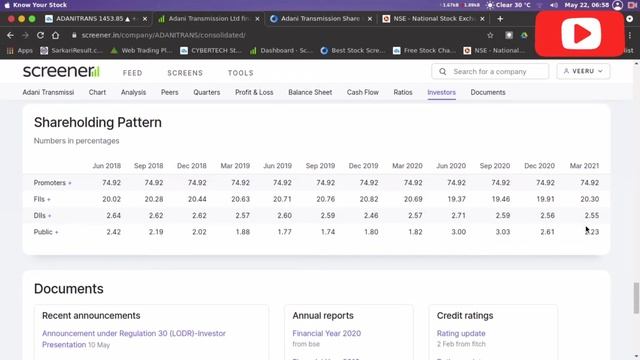Click the Search for a company field
This screenshot has width=640, height=360.
(490, 71)
